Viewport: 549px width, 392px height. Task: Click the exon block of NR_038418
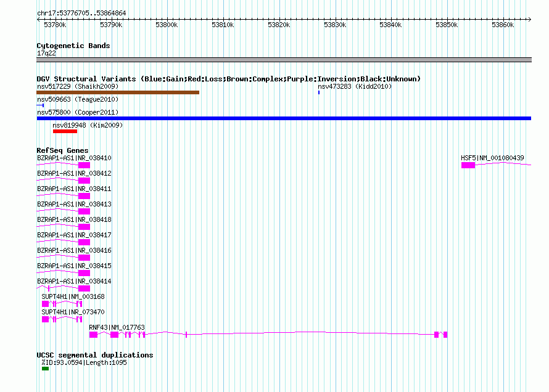point(84,227)
